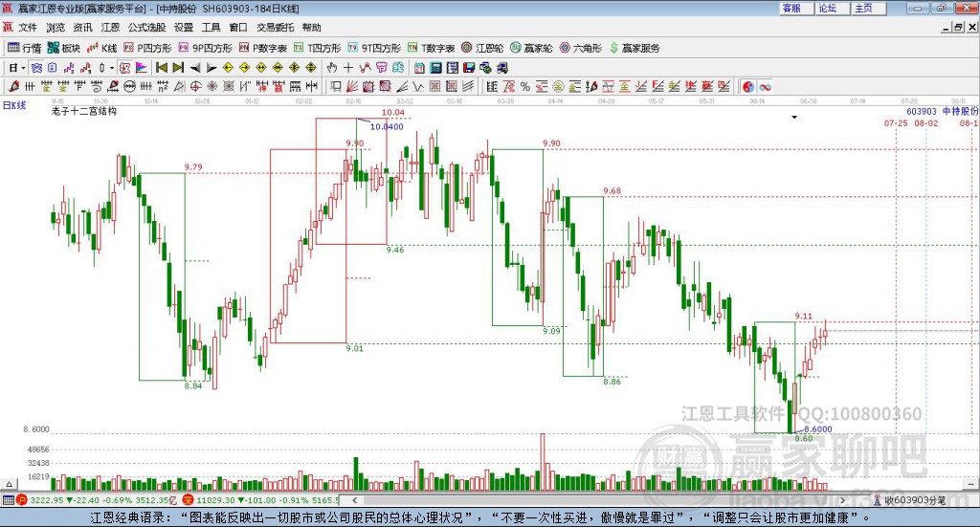The image size is (980, 527).
Task: Open the T数字表 number table
Action: point(432,48)
